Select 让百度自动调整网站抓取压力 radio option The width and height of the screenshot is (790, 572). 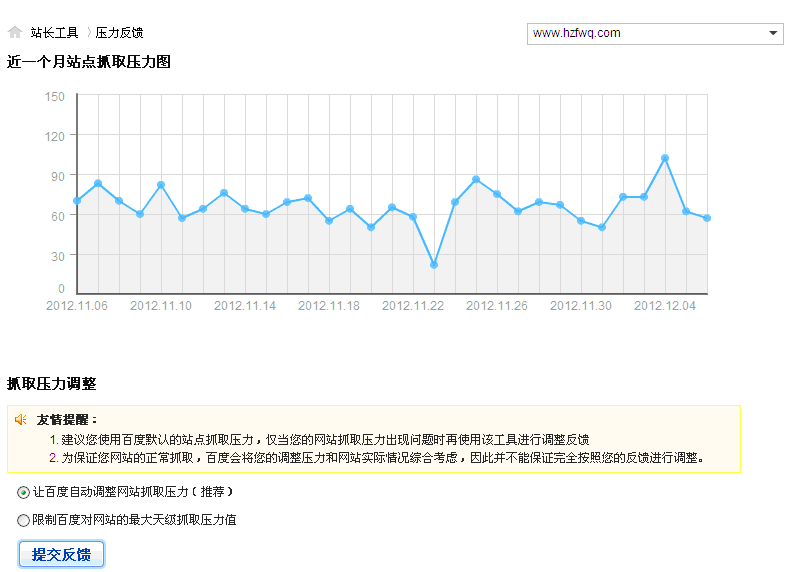point(24,492)
